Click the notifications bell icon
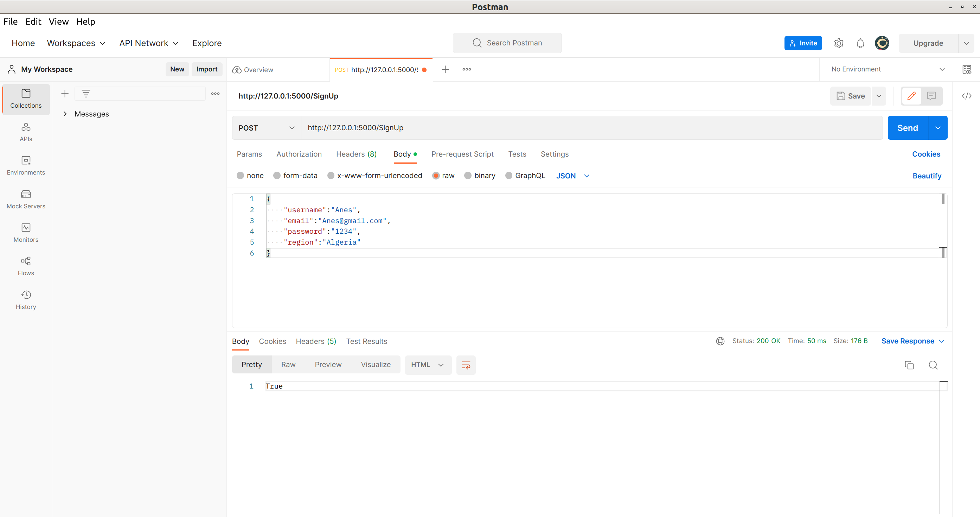The image size is (980, 517). (x=860, y=43)
